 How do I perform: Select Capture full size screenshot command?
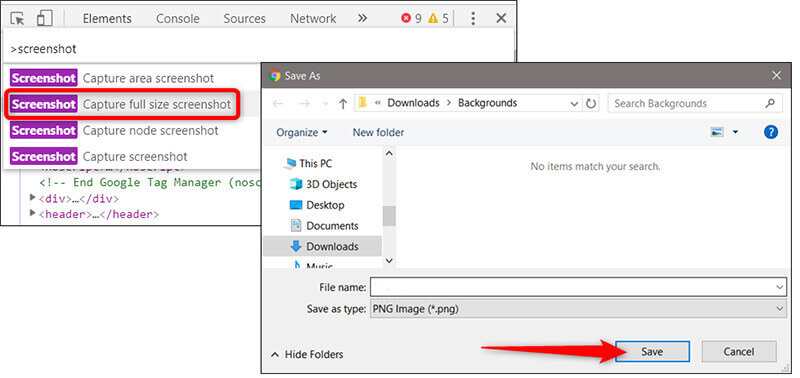(122, 105)
